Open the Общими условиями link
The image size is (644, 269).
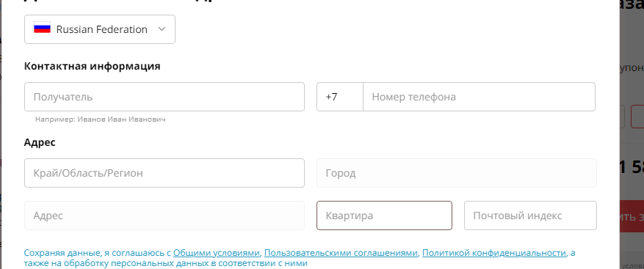pos(217,253)
